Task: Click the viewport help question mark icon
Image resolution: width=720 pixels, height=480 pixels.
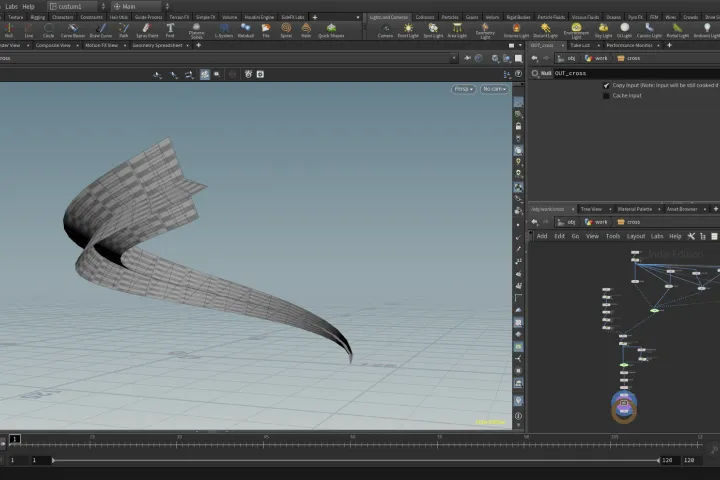Action: 518,74
